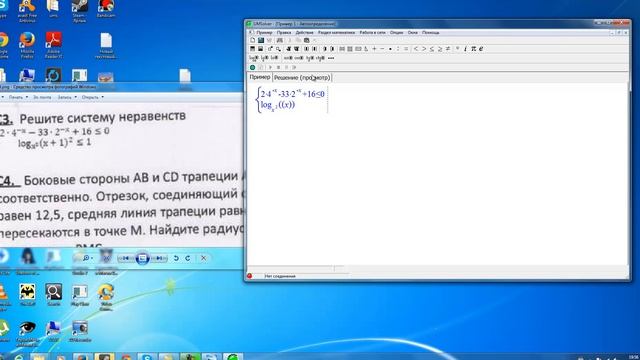640x360 pixels.
Task: Open Запись dropdown in Photo Viewer
Action: (67, 97)
